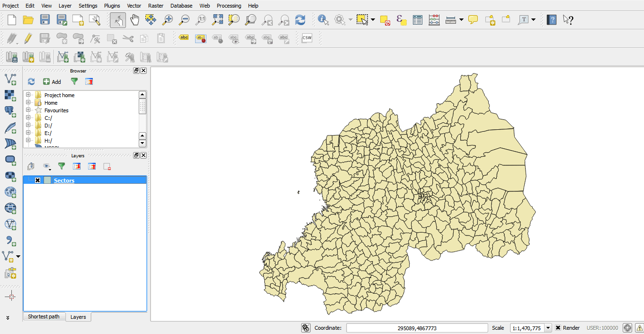Expand the C:/ drive node

click(28, 118)
